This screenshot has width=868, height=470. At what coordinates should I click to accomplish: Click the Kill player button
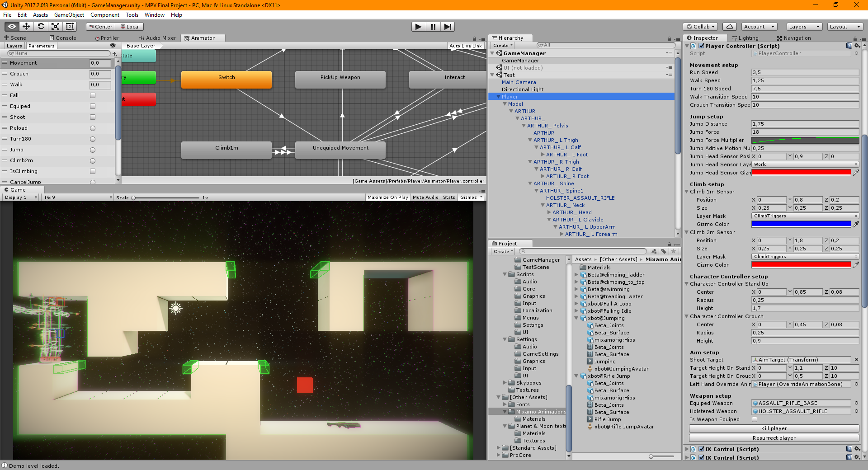click(x=774, y=428)
